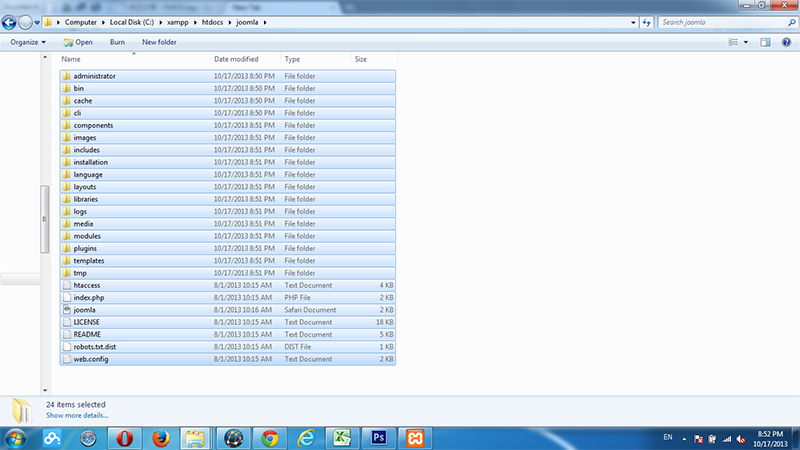
Task: Refresh the folder via address bar refresh icon
Action: (646, 22)
